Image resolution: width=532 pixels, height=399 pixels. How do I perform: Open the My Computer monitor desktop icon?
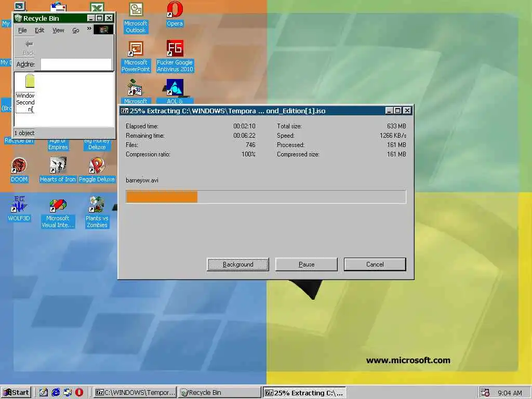point(20,6)
